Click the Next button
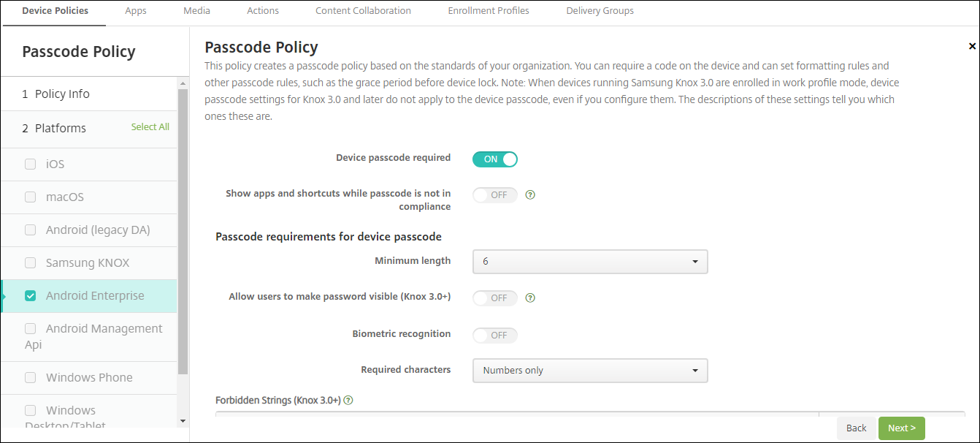Viewport: 980px width, 443px height. pyautogui.click(x=901, y=428)
